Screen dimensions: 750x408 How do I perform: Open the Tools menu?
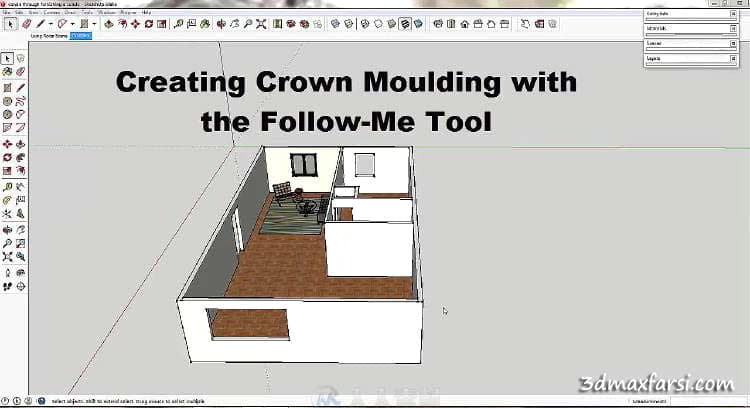[87, 12]
